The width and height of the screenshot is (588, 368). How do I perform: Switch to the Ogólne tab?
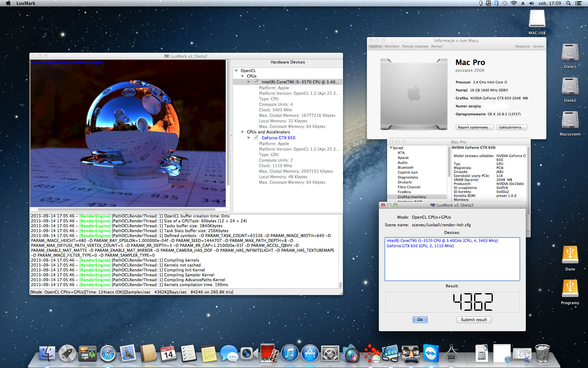pyautogui.click(x=375, y=46)
